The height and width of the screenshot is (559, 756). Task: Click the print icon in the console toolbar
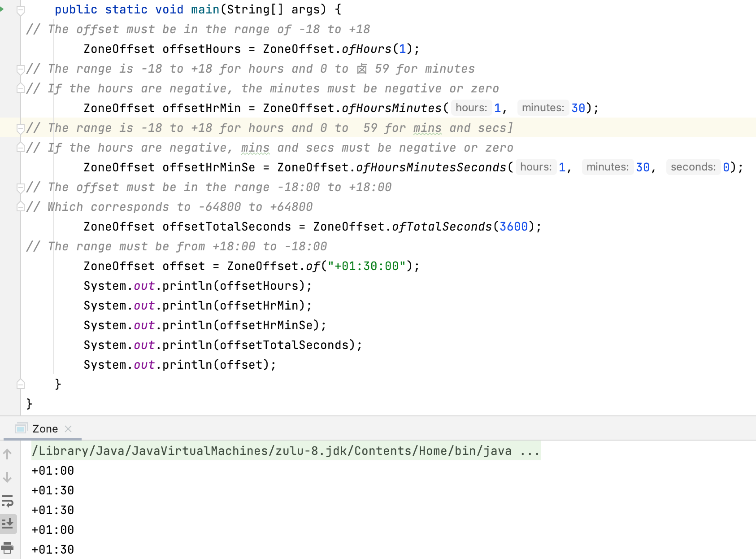pos(7,547)
